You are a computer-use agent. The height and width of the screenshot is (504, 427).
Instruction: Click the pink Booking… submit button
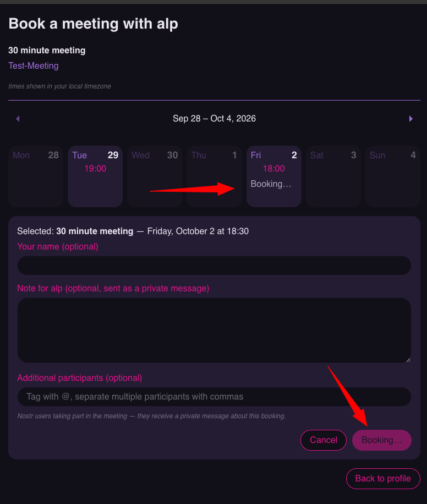point(382,440)
